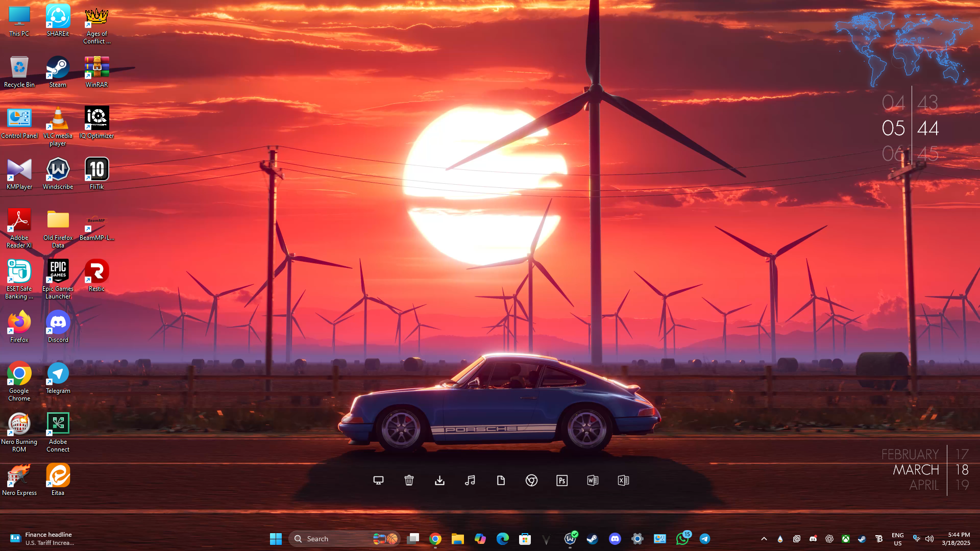Open Steam from the taskbar

(x=593, y=539)
